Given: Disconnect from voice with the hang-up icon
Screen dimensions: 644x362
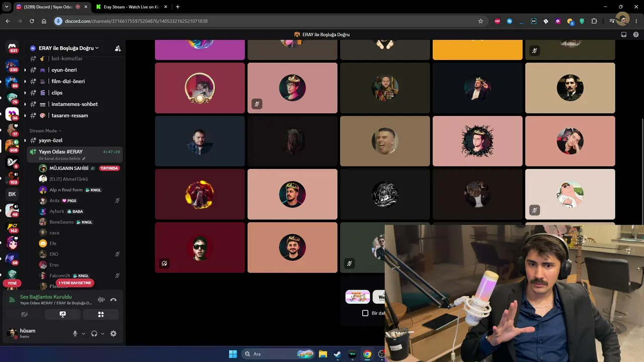Looking at the screenshot, I should pyautogui.click(x=113, y=300).
